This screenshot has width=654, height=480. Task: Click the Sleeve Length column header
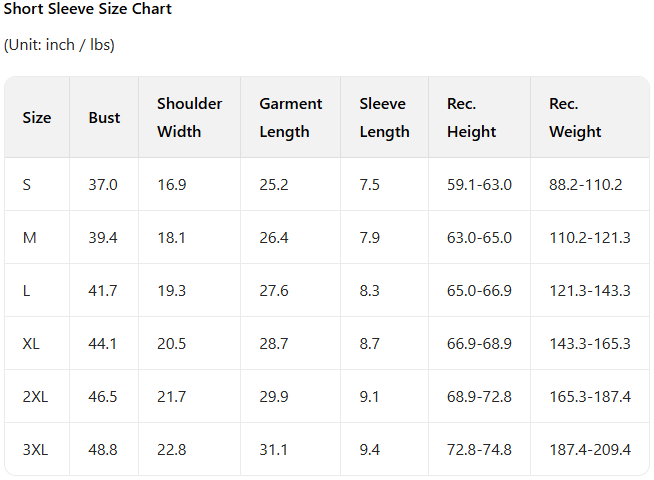[x=384, y=118]
